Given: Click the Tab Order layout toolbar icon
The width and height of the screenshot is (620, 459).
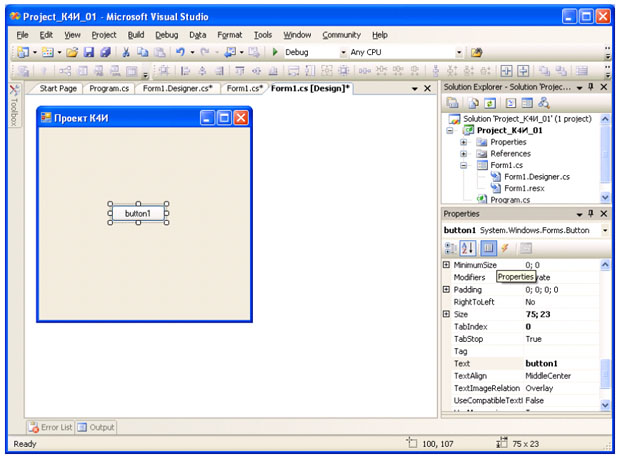Looking at the screenshot, I should coord(582,71).
